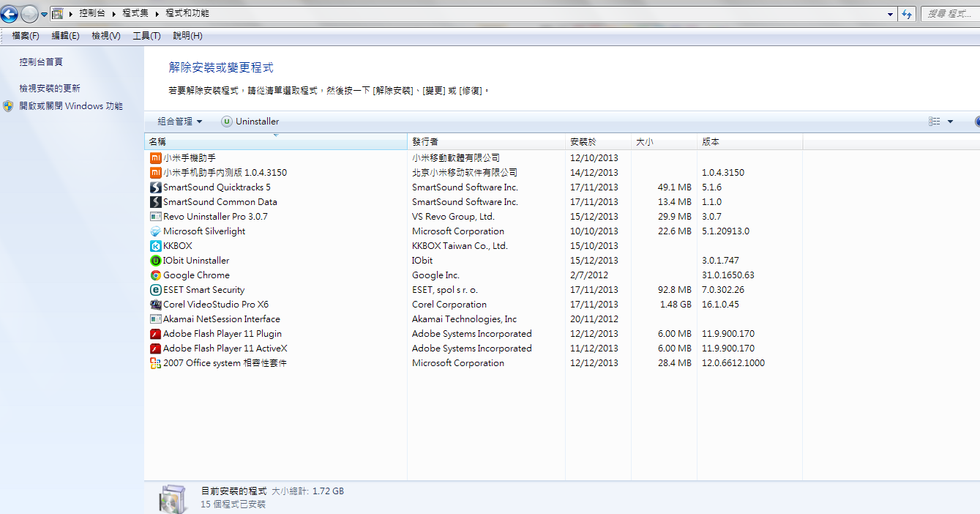
Task: Select the SmartSound Quicktracks 5 icon
Action: coord(155,187)
